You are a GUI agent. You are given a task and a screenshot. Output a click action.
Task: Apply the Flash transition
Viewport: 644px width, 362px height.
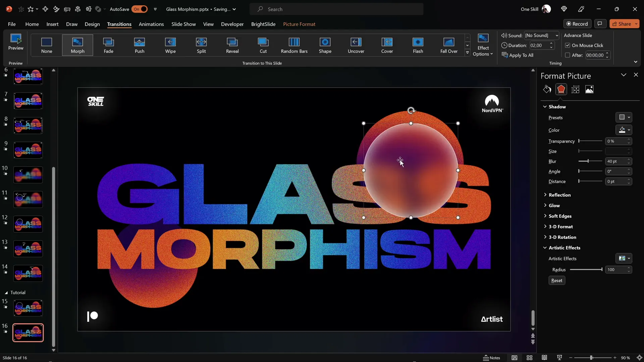click(418, 45)
